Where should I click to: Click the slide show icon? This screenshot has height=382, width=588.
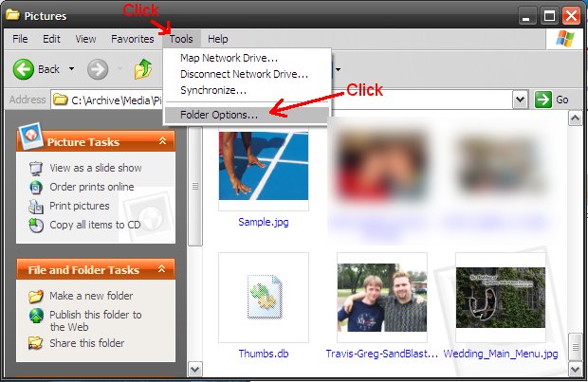[x=36, y=168]
